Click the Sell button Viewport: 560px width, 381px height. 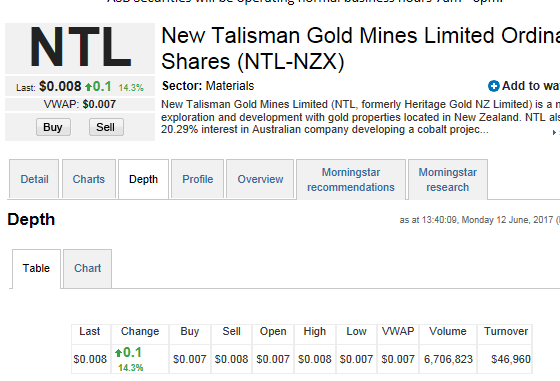[106, 127]
